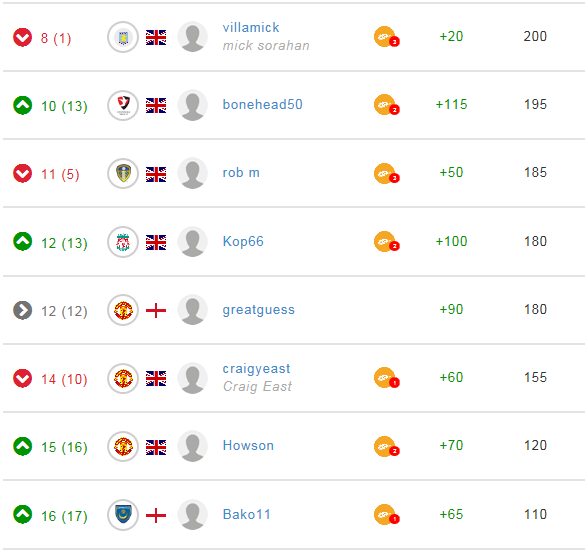Click the England flag next to greatguess
Image resolution: width=585 pixels, height=551 pixels.
(156, 310)
